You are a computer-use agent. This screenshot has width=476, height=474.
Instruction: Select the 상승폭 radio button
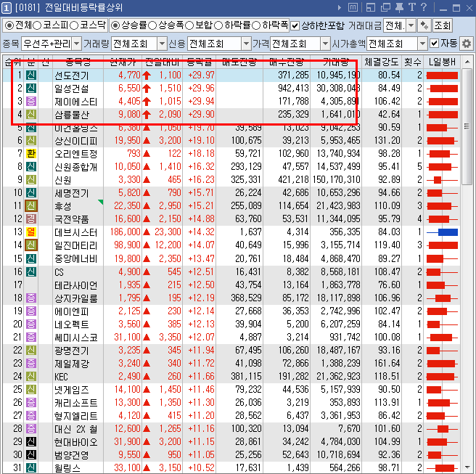(x=152, y=25)
